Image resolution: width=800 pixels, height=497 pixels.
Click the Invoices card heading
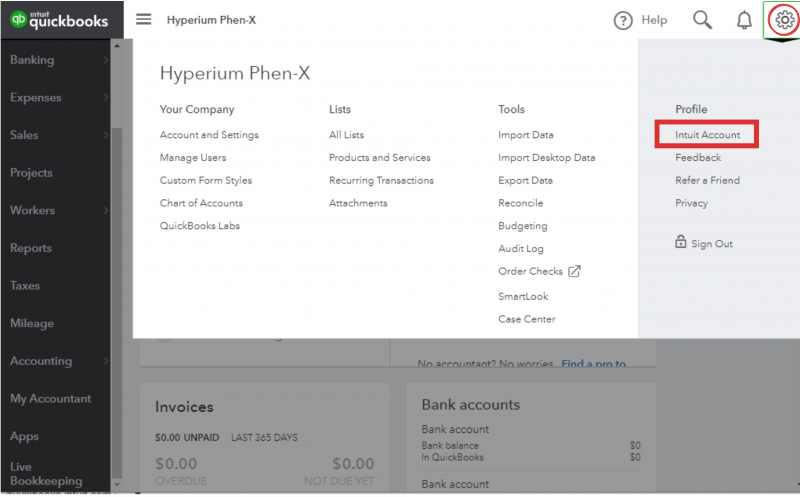point(184,407)
